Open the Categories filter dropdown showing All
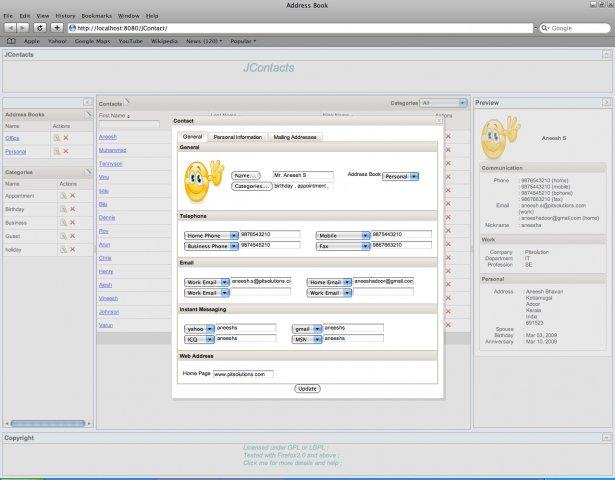Image resolution: width=615 pixels, height=480 pixels. coord(443,103)
